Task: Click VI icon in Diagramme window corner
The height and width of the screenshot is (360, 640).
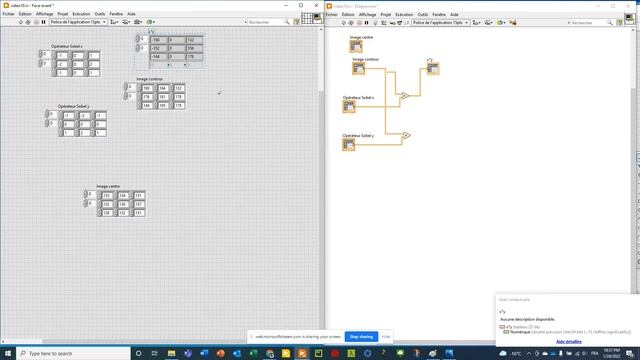Action: [630, 19]
